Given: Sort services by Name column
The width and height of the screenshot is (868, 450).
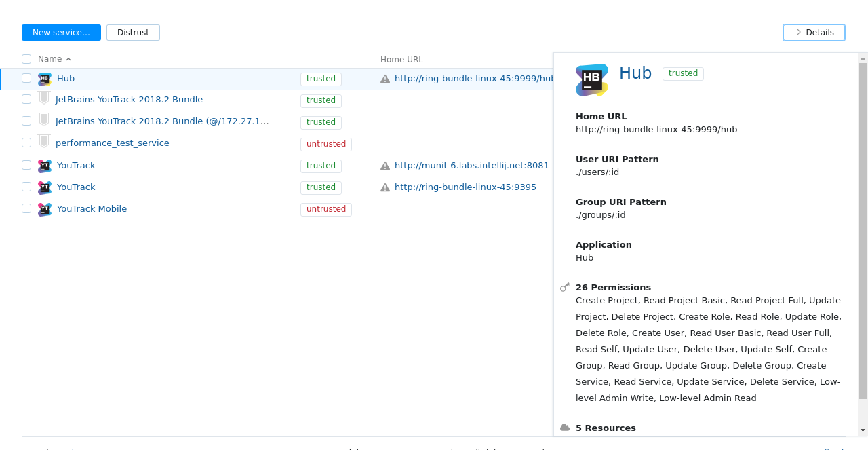Looking at the screenshot, I should click(x=50, y=59).
